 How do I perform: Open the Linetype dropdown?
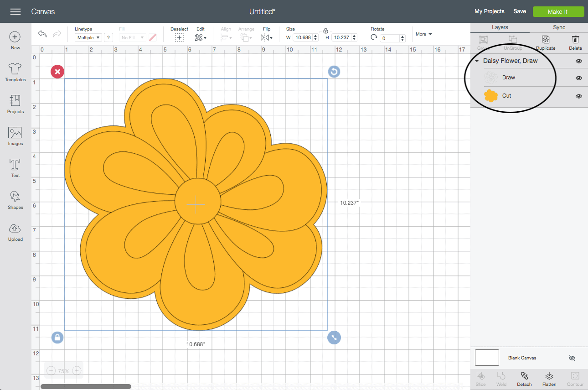tap(88, 38)
